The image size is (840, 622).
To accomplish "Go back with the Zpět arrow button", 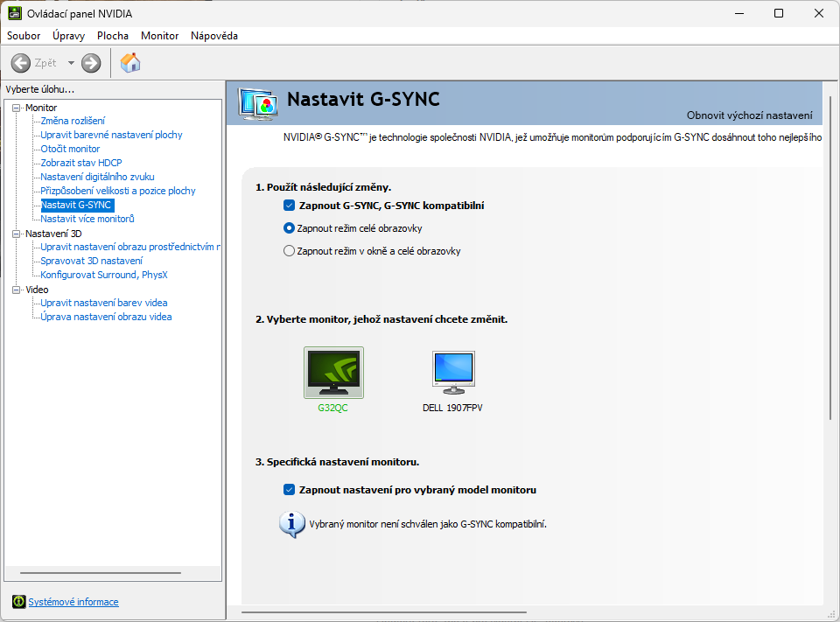I will coord(21,63).
